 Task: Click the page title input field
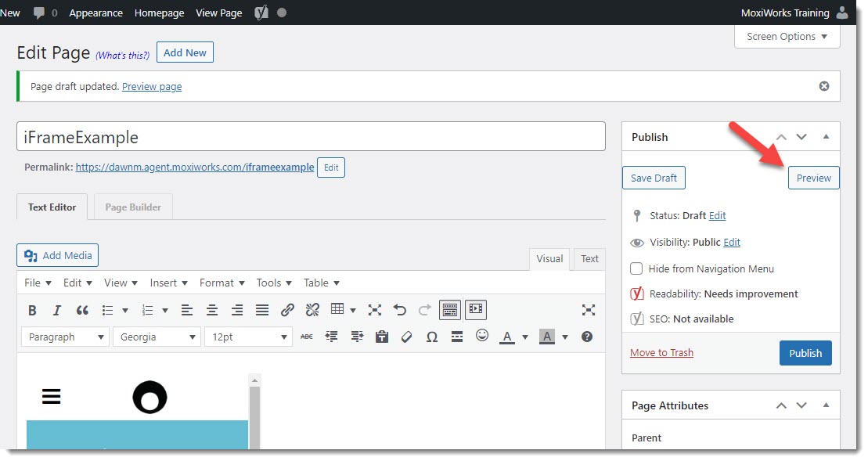pyautogui.click(x=311, y=137)
